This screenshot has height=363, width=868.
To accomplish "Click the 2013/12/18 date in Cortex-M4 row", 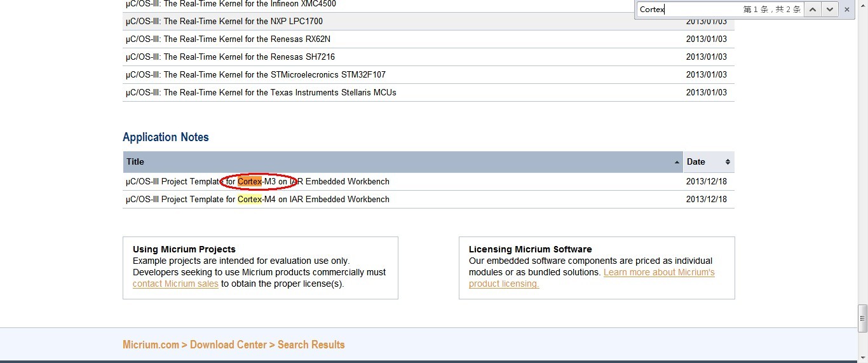I will coord(706,199).
